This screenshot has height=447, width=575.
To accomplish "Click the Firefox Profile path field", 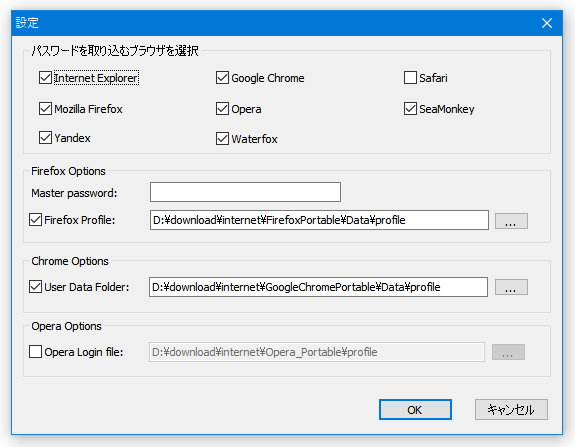I will [319, 220].
